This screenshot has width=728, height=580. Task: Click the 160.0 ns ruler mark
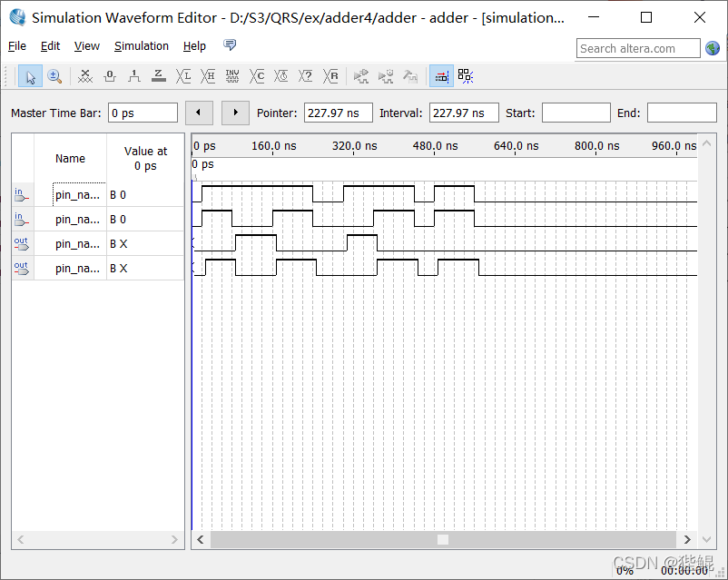(273, 146)
